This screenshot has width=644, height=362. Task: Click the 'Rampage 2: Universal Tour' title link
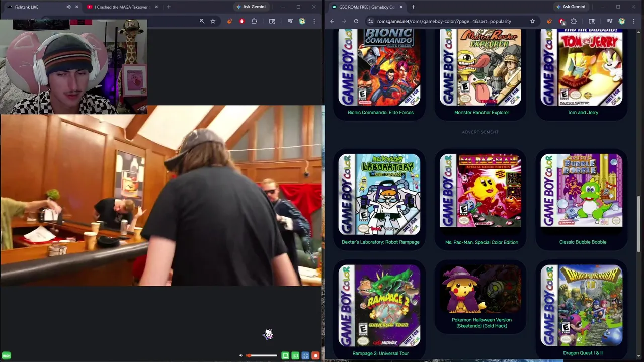[x=380, y=353]
